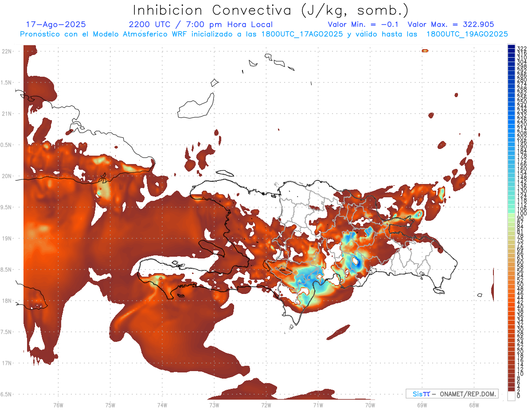
Task: Click the "70W" longitude label
Action: (370, 405)
